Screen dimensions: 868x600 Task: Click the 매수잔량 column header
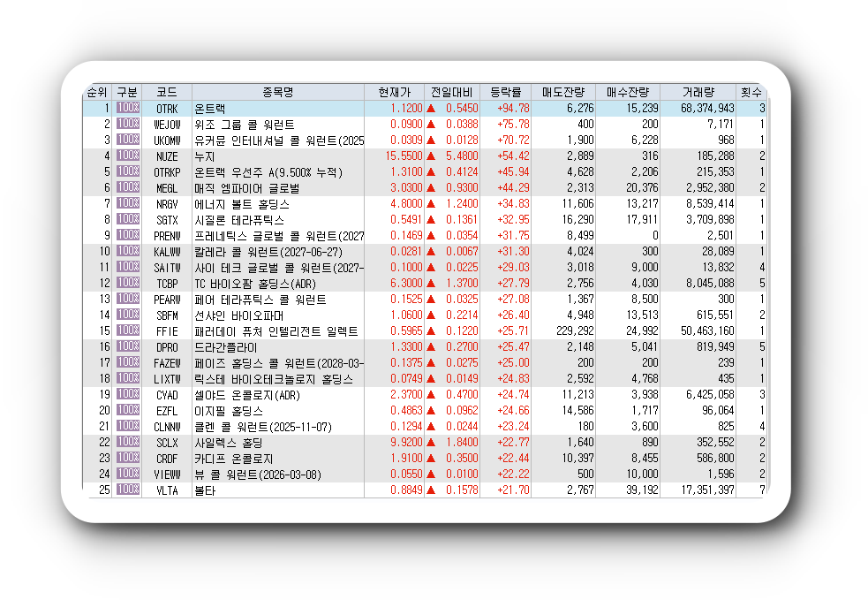pyautogui.click(x=628, y=92)
